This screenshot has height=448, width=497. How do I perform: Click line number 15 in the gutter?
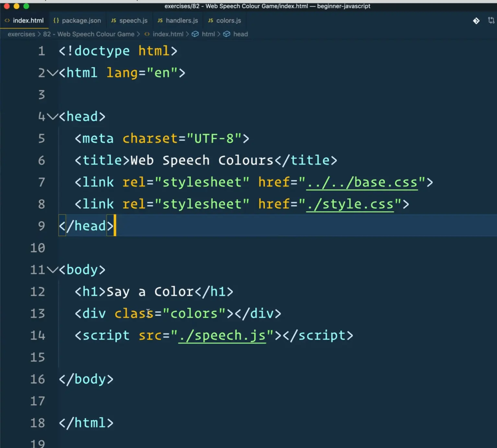[x=38, y=357]
